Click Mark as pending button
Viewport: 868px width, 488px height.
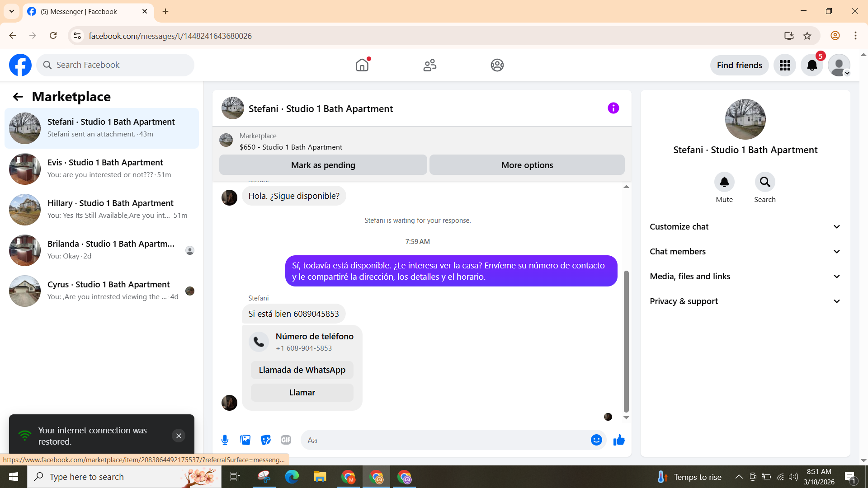tap(323, 165)
